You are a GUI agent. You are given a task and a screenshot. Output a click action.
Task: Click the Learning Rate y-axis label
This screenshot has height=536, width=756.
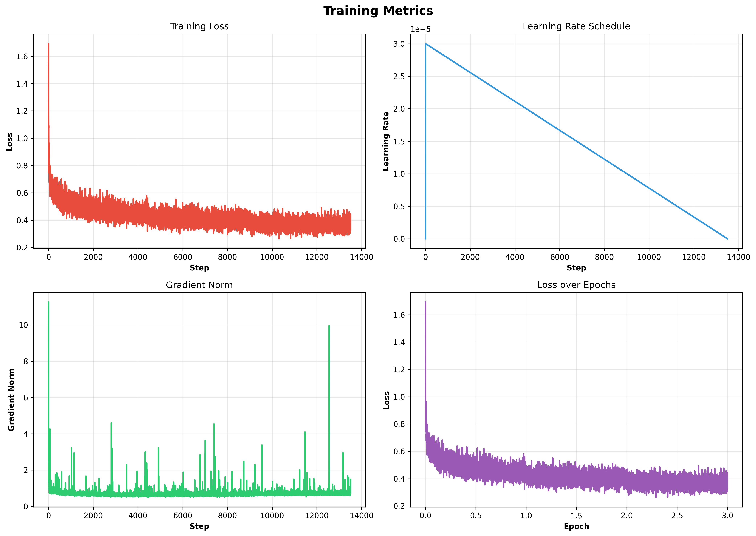coord(386,141)
